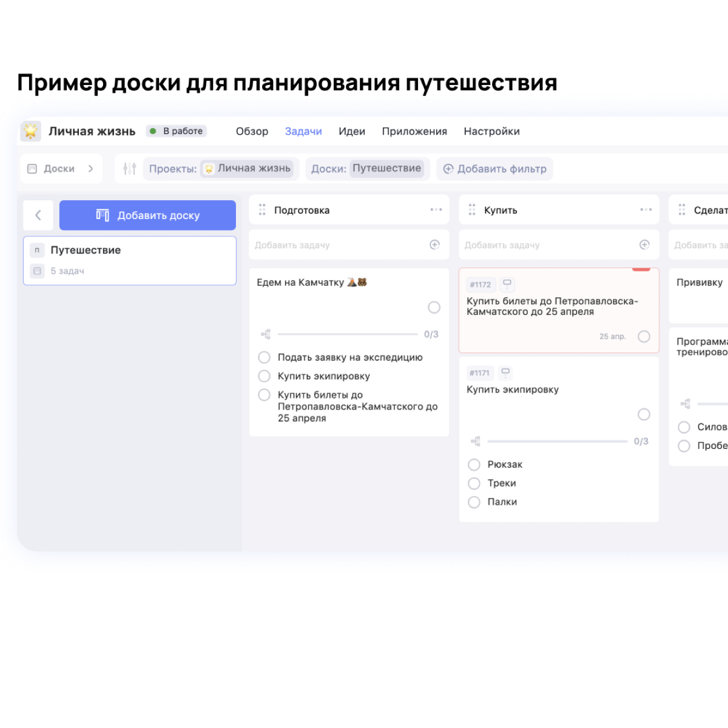Select the Путешествие board in the list
The width and height of the screenshot is (728, 728).
[130, 260]
